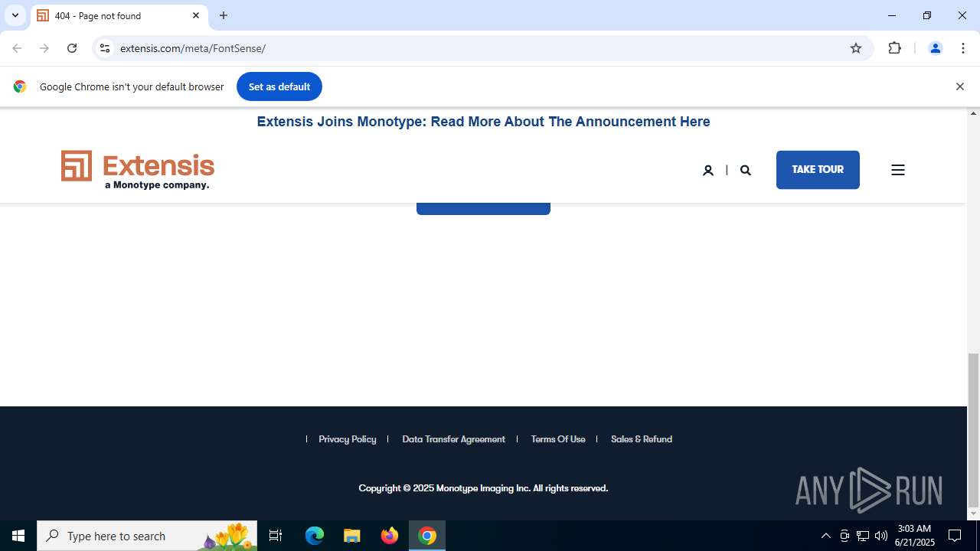View site information icon in address bar
Image resolution: width=980 pixels, height=551 pixels.
(105, 48)
